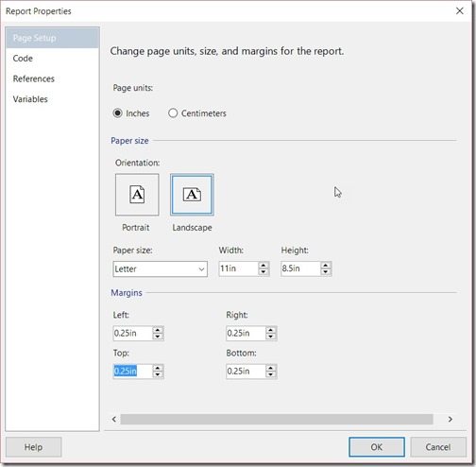Open Help for report properties
The image size is (476, 467).
[33, 447]
